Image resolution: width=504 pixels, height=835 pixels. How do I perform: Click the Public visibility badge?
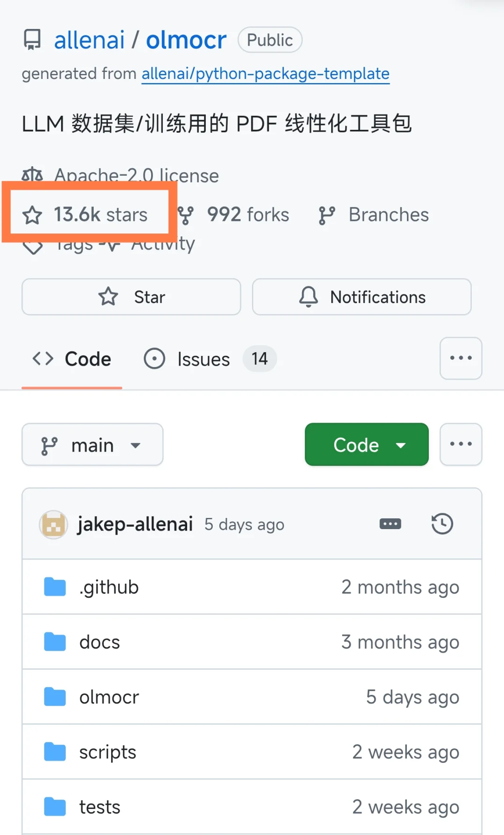pyautogui.click(x=270, y=40)
